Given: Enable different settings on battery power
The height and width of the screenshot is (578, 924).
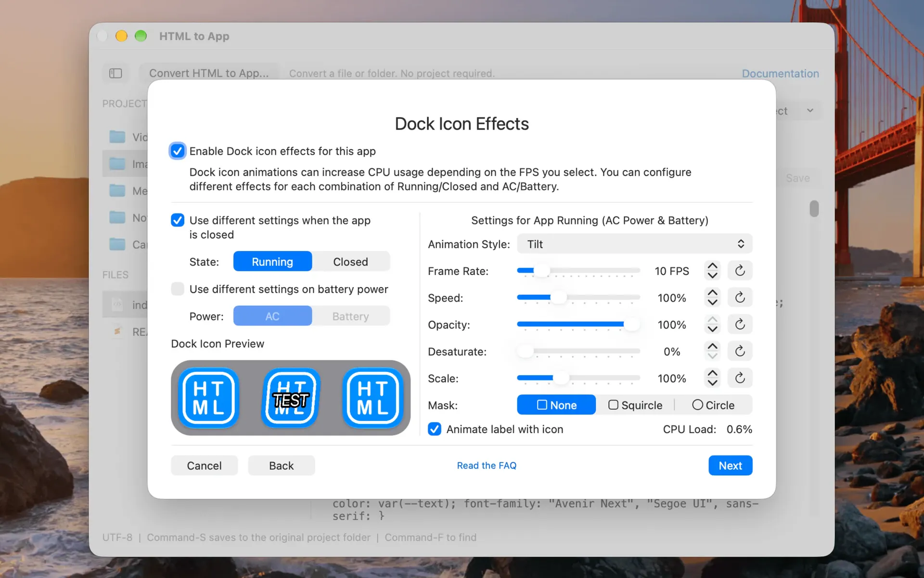Looking at the screenshot, I should (178, 289).
